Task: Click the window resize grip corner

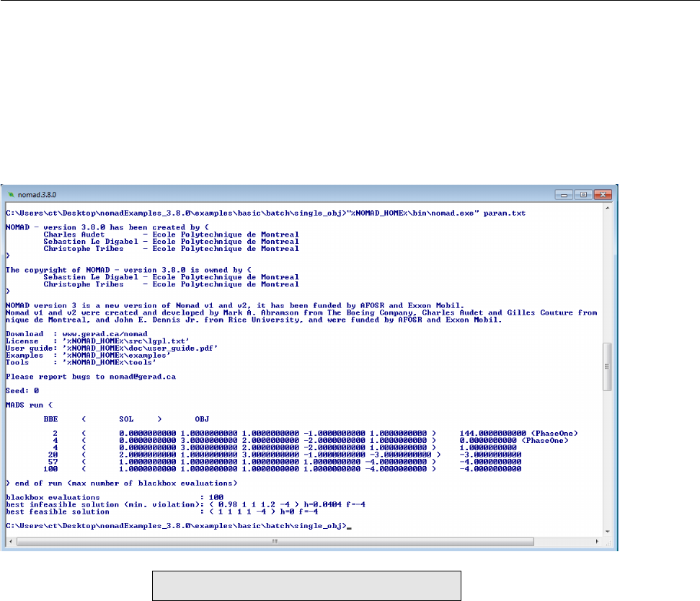Action: pyautogui.click(x=608, y=542)
